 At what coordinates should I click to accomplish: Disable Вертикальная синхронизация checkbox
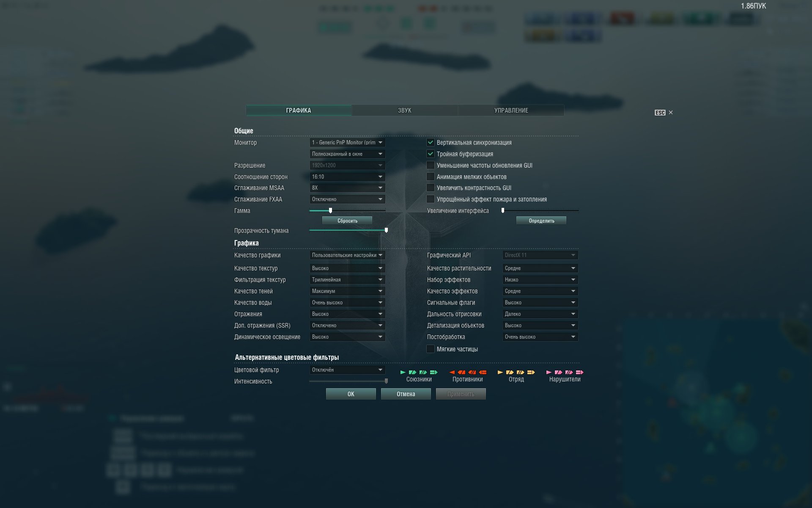coord(431,143)
